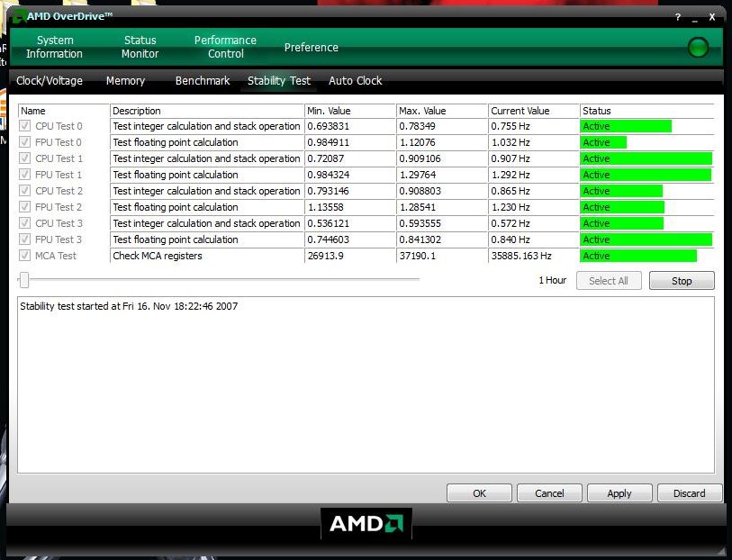Switch to the Memory tab
The height and width of the screenshot is (560, 732).
click(x=125, y=81)
